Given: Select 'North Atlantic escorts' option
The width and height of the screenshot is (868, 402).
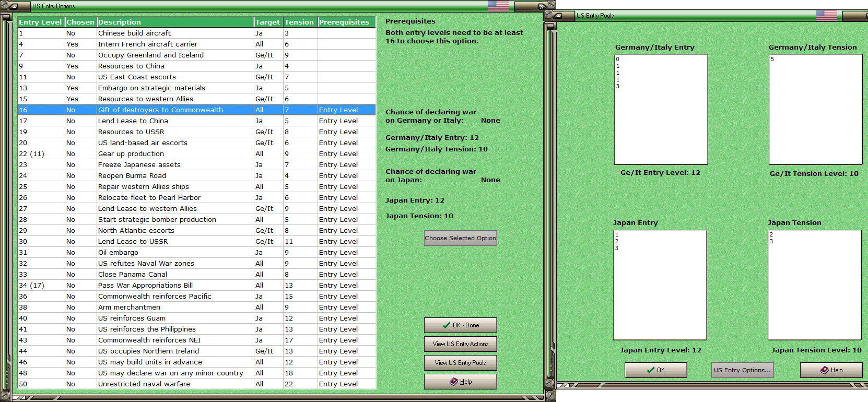Looking at the screenshot, I should pyautogui.click(x=196, y=230).
